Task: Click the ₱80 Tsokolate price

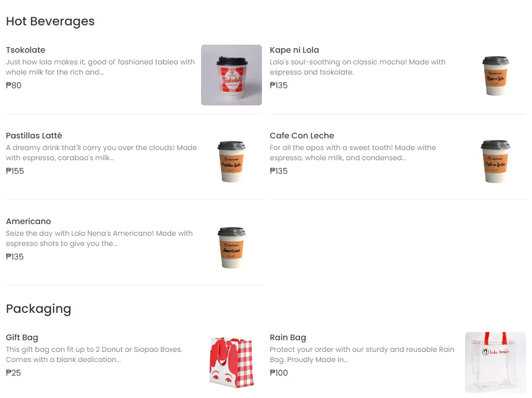Action: (14, 85)
